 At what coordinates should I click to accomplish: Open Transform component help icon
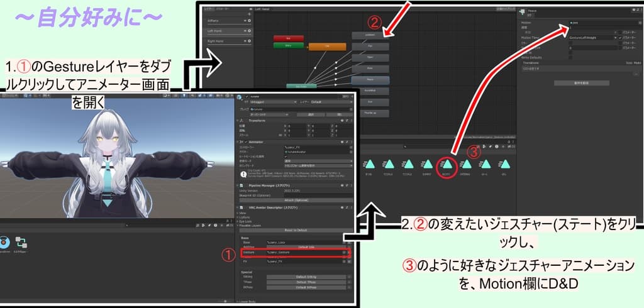coord(342,121)
